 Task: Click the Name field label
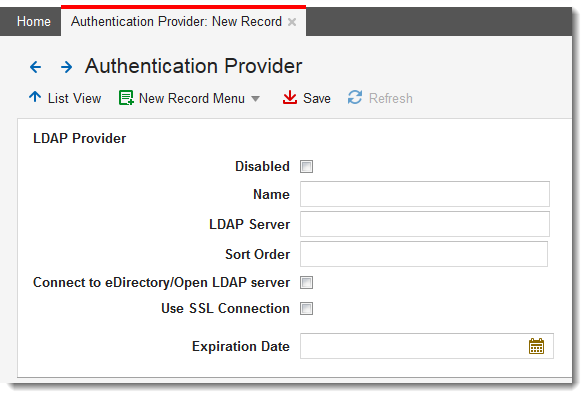[271, 194]
